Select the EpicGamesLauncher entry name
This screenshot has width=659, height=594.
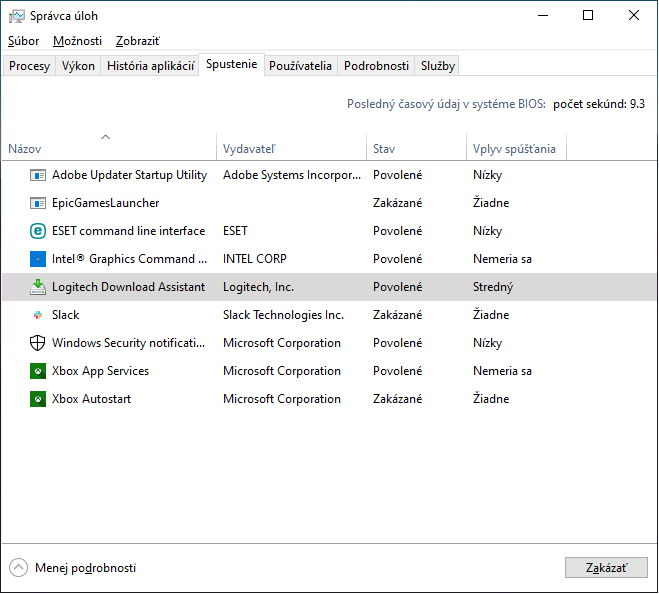pyautogui.click(x=105, y=203)
